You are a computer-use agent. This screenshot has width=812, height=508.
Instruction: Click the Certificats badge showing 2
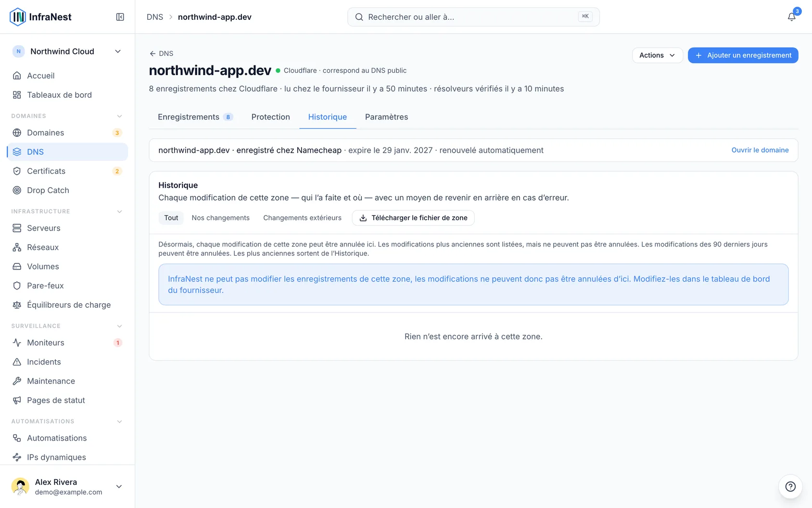click(117, 171)
